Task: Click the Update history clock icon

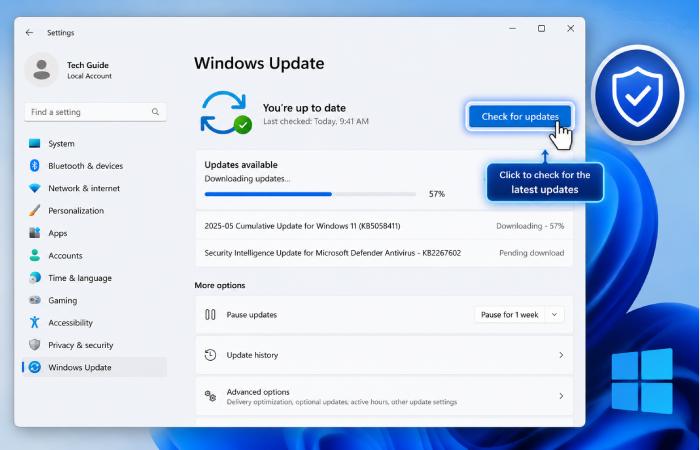Action: pos(210,355)
